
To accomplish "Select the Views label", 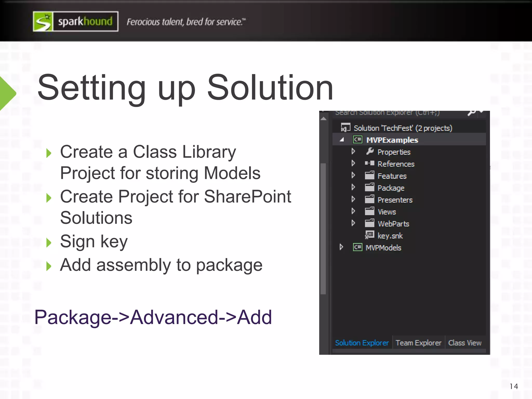I will point(387,212).
